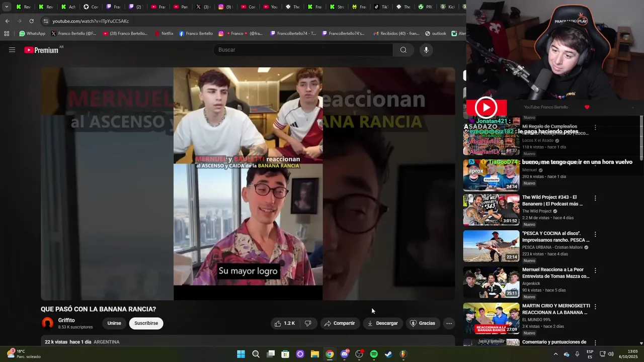Go back with browser back arrow
Image resolution: width=644 pixels, height=362 pixels.
(7, 21)
